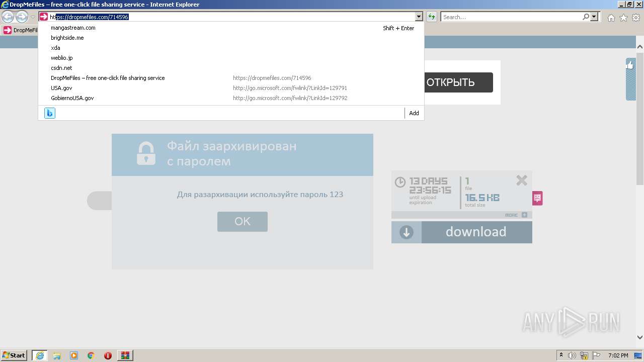644x362 pixels.
Task: Launch Google Chrome from taskbar
Action: pos(91,355)
